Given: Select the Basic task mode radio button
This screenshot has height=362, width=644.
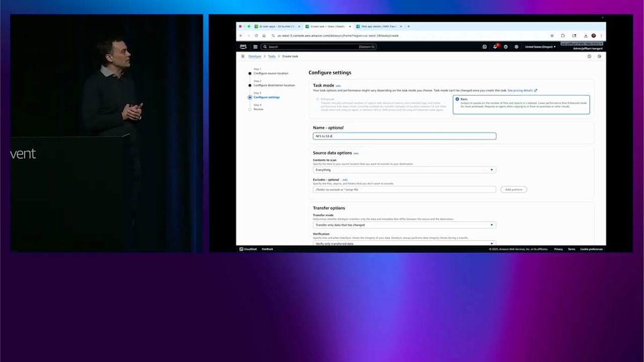Looking at the screenshot, I should [x=457, y=99].
